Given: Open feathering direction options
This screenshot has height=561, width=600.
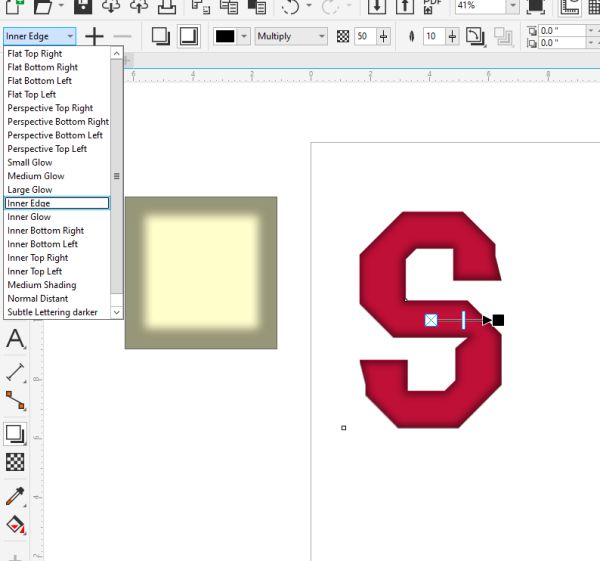Looking at the screenshot, I should (x=475, y=37).
